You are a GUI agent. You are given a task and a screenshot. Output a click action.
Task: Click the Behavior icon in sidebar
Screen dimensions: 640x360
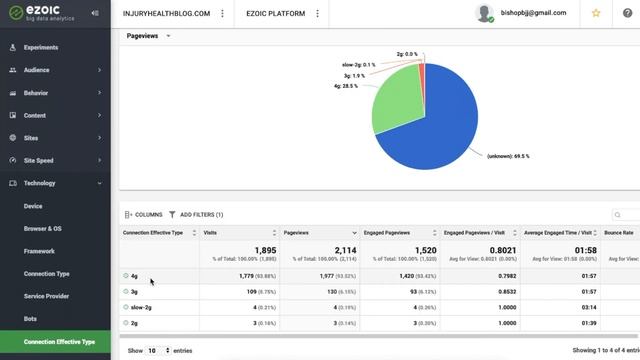(13, 93)
